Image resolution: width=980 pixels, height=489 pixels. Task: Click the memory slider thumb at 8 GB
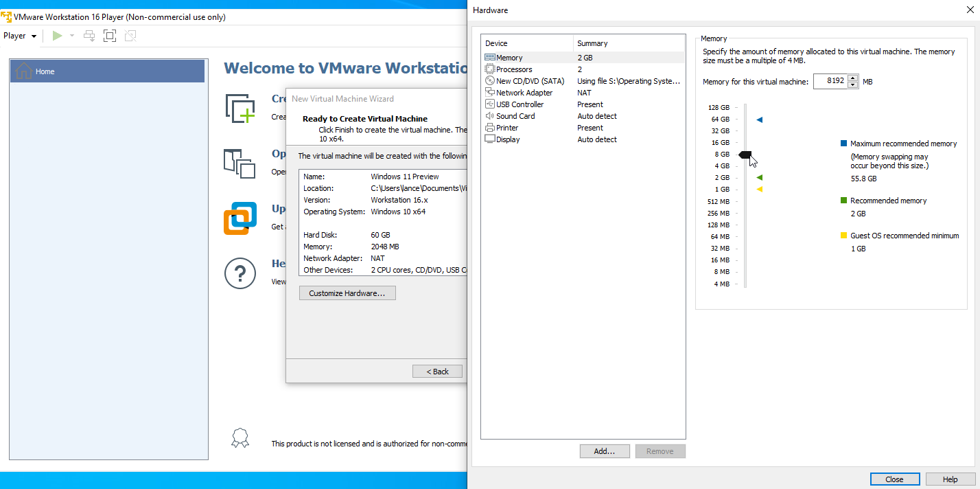[745, 155]
